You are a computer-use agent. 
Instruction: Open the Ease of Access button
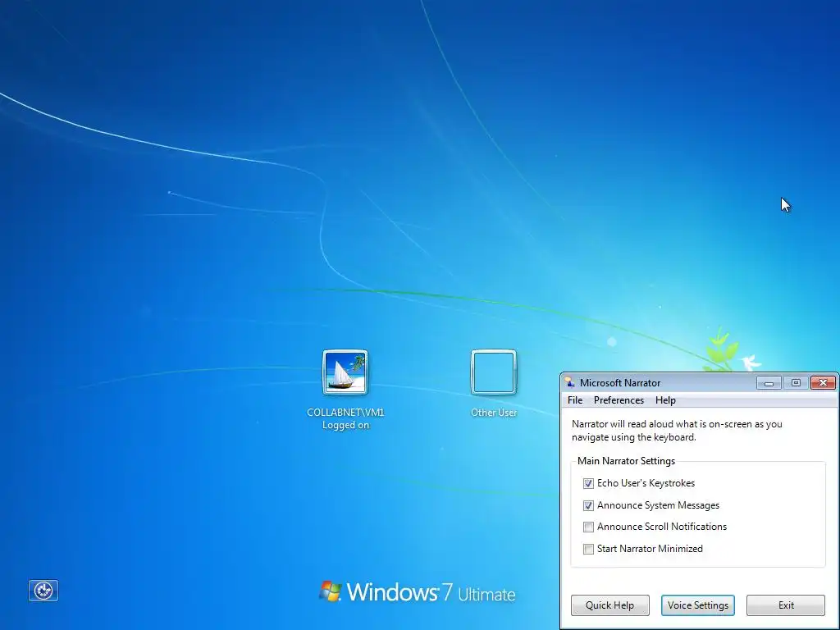coord(43,591)
